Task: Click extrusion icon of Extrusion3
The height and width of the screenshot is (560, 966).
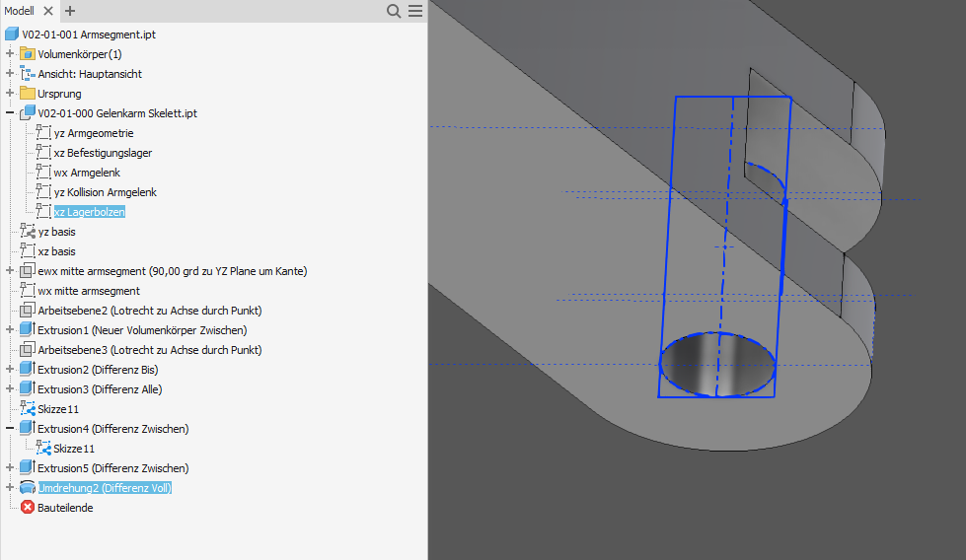Action: point(27,388)
